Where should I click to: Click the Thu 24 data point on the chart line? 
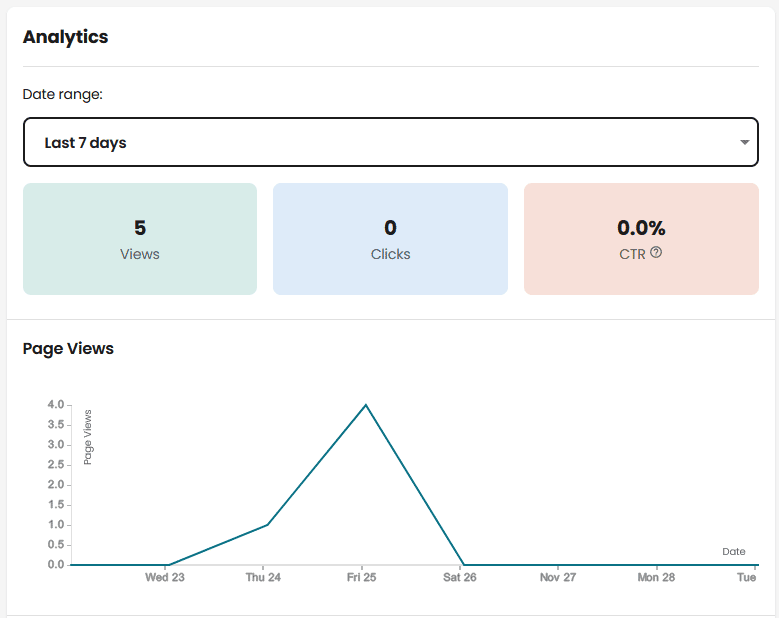(x=267, y=525)
